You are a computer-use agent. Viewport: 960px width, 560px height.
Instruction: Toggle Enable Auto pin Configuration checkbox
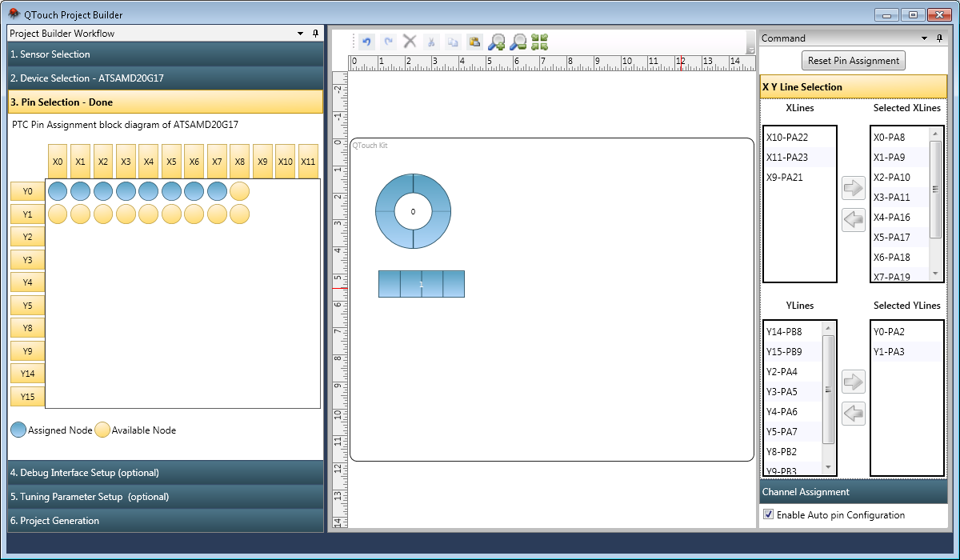769,515
